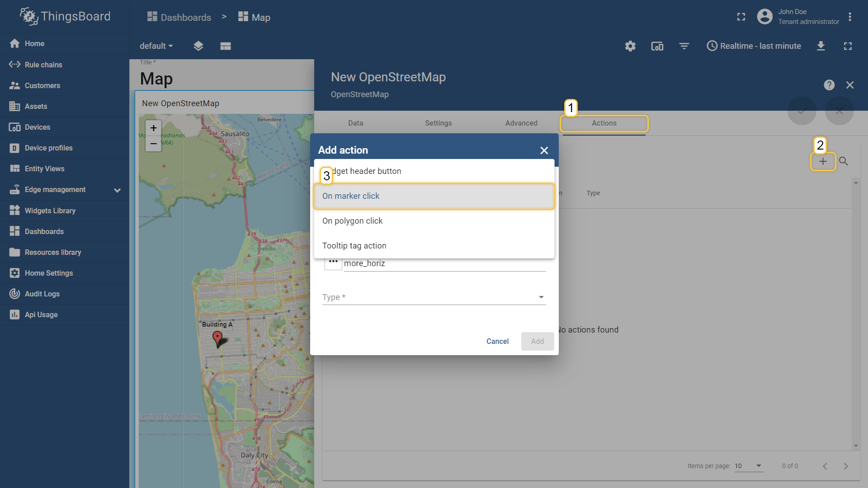Open Dashboards in sidebar

64,231
